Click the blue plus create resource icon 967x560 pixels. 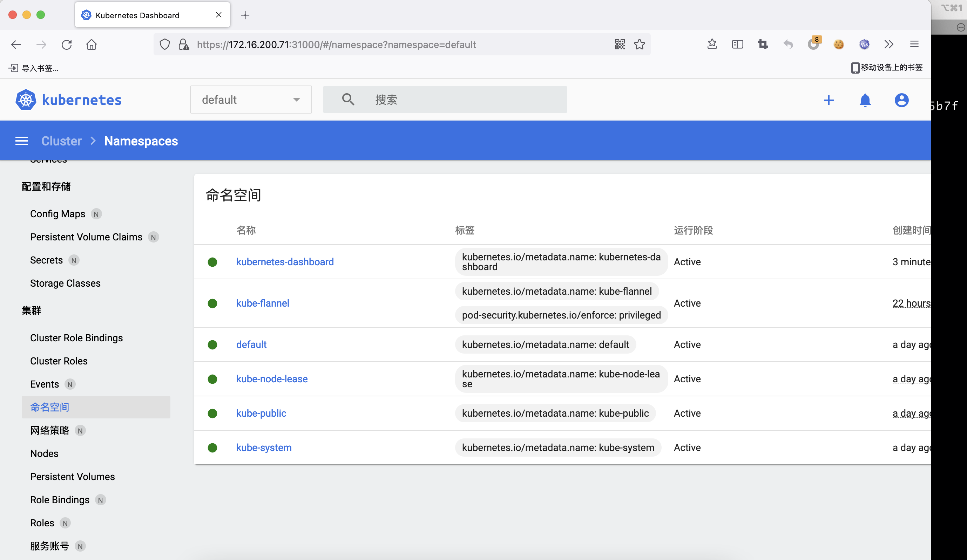pyautogui.click(x=829, y=100)
